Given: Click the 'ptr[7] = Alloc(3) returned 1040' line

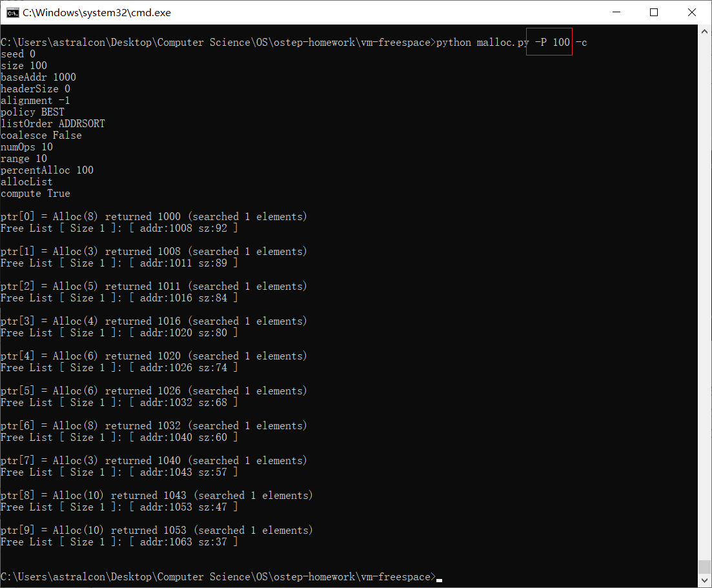Looking at the screenshot, I should pyautogui.click(x=154, y=461).
